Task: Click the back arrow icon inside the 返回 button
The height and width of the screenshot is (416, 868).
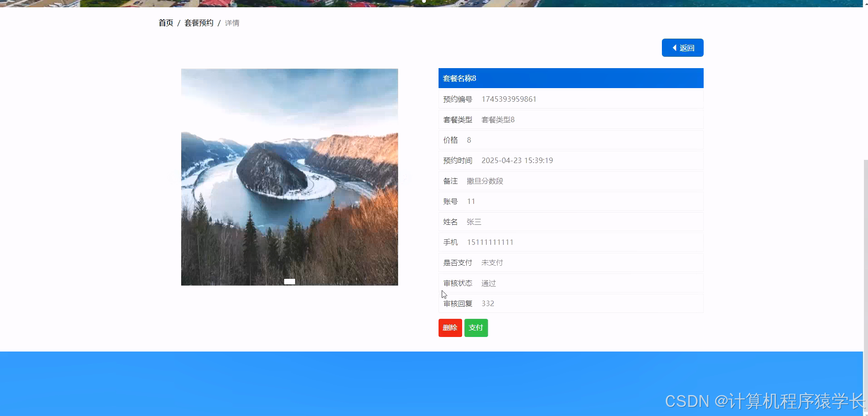Action: pyautogui.click(x=674, y=48)
